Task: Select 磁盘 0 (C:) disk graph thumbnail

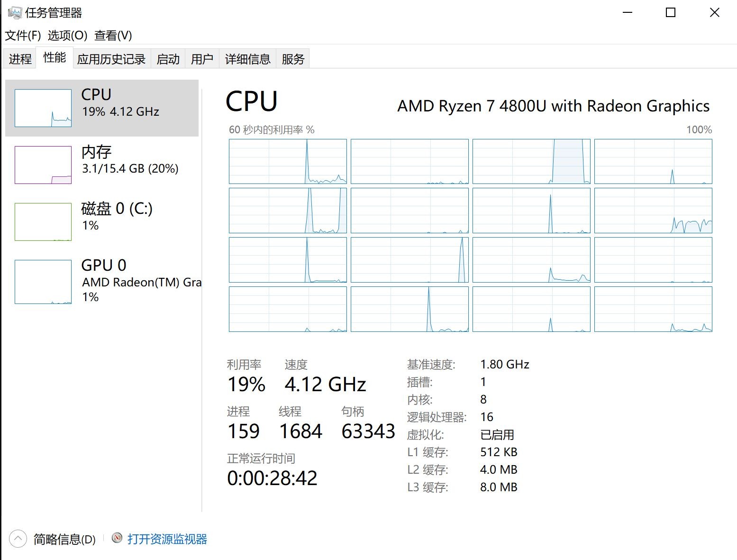Action: click(43, 222)
